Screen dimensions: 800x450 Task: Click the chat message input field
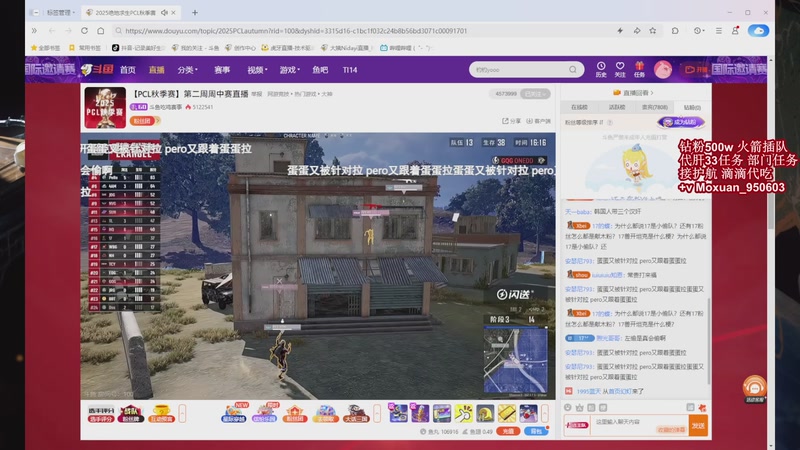point(639,426)
